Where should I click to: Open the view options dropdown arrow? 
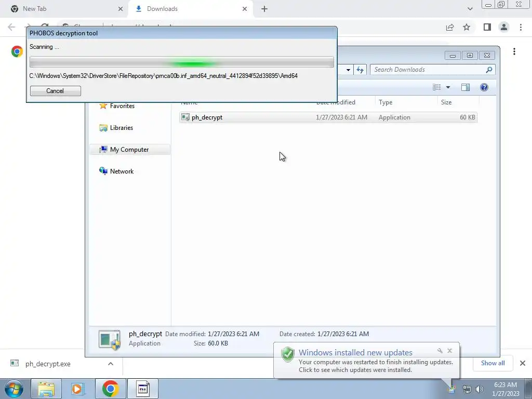448,87
